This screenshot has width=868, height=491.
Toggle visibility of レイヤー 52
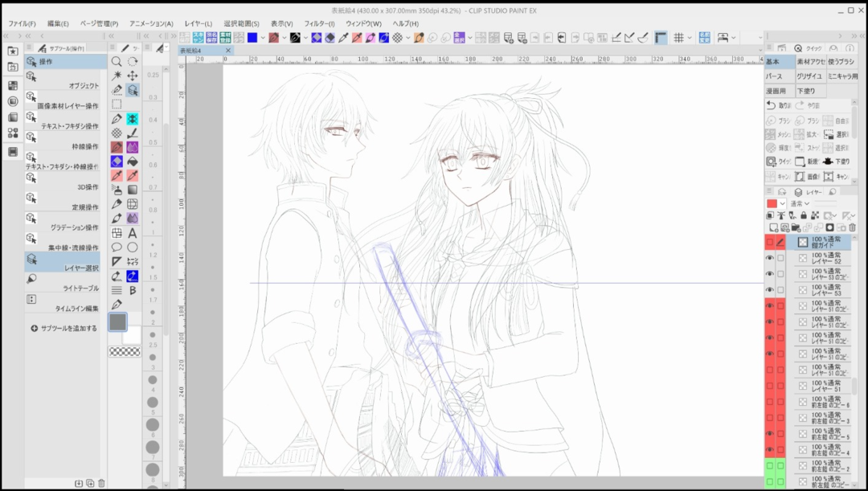coord(770,258)
